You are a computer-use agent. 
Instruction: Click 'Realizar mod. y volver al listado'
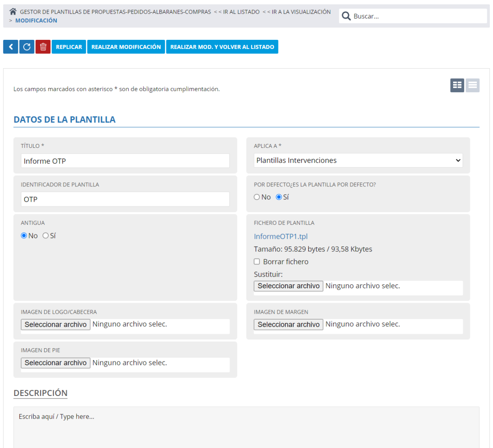pos(222,47)
